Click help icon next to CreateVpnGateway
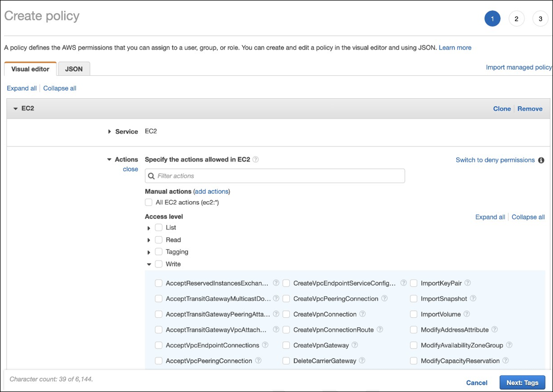Screen dimensions: 553x392 (x=354, y=345)
